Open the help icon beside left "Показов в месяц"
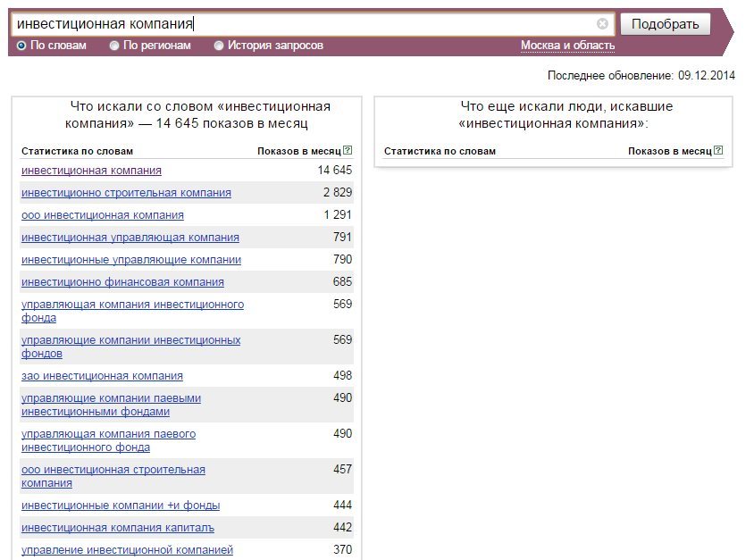 [348, 150]
